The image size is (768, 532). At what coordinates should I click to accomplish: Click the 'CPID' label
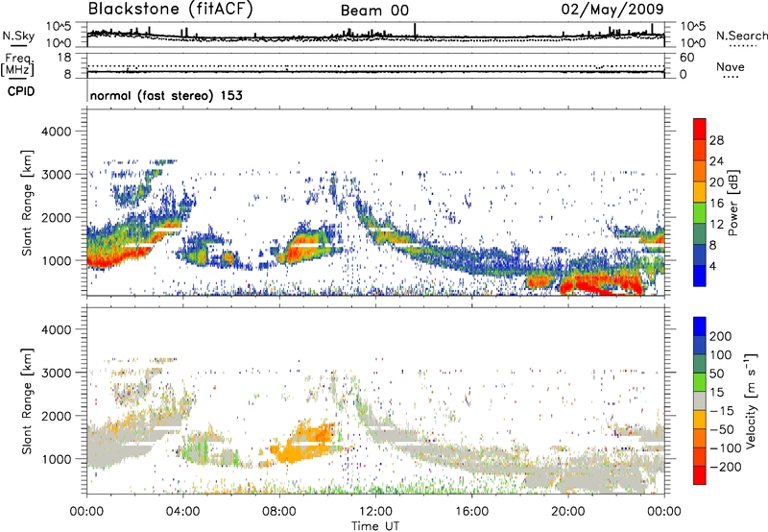[21, 91]
